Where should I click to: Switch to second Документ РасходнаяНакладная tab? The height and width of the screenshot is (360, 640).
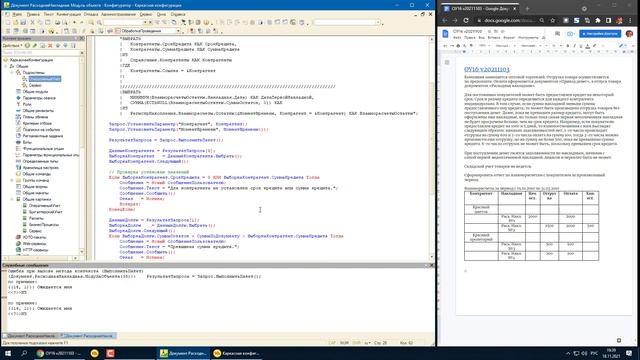point(88,336)
